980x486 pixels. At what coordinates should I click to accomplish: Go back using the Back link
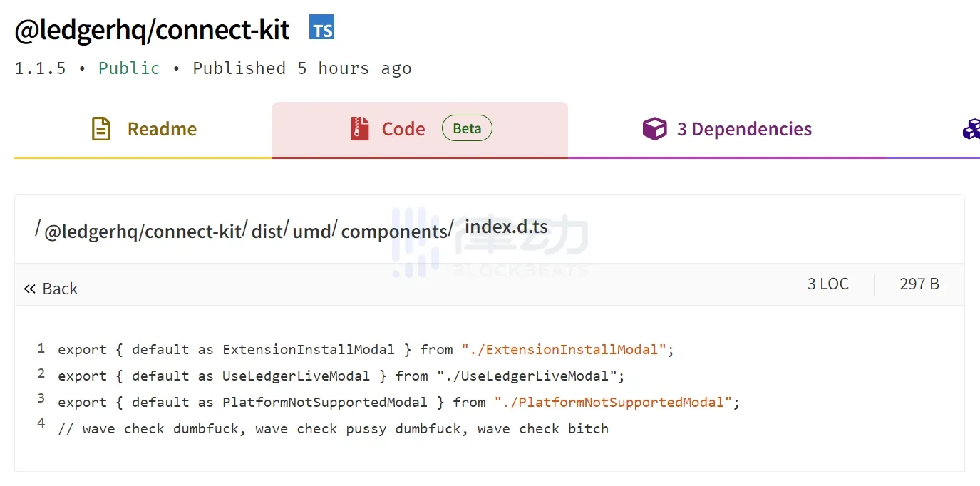pos(60,289)
